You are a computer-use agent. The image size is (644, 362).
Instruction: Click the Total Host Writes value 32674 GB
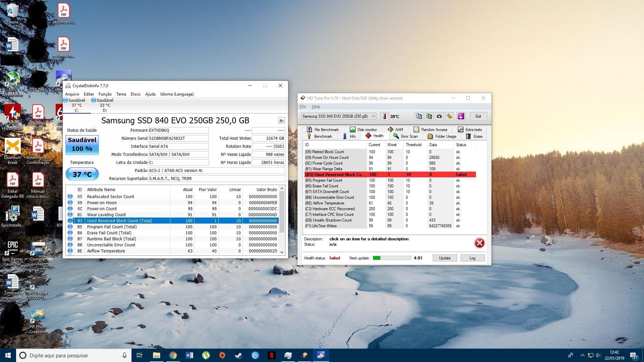pos(268,138)
